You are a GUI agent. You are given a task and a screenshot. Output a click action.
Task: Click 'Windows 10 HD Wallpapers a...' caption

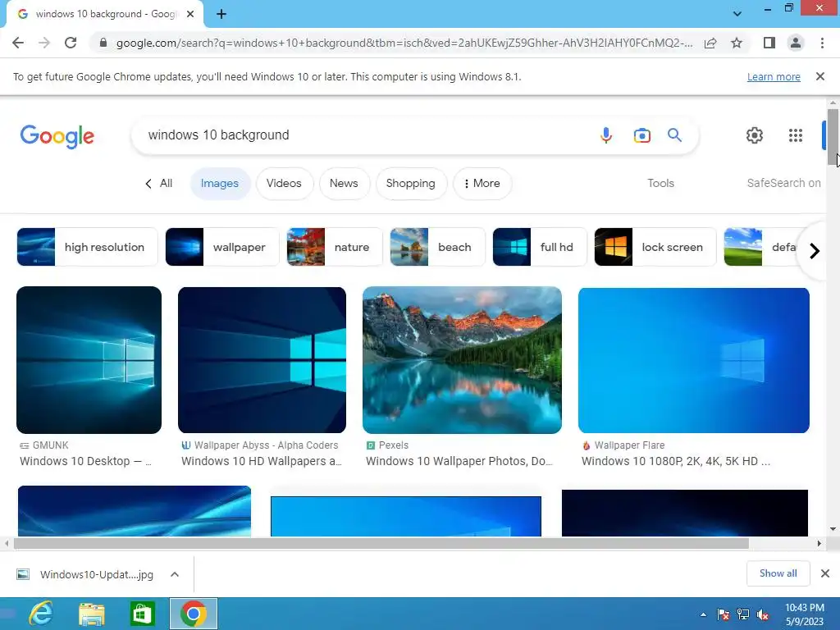coord(262,461)
